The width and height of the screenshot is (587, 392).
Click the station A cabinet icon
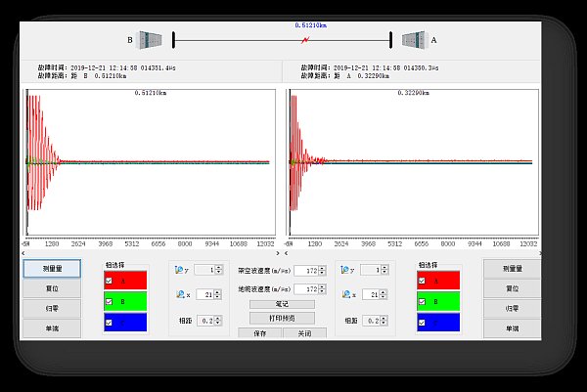click(412, 39)
